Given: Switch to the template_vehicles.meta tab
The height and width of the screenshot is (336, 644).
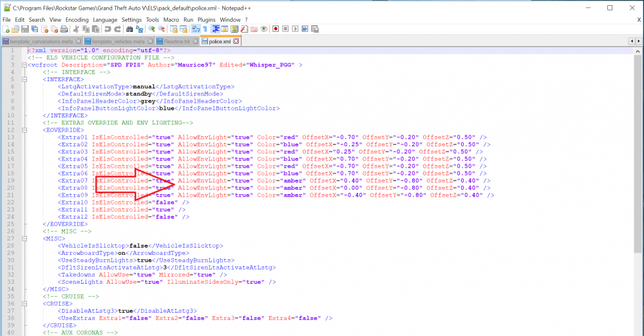Looking at the screenshot, I should tap(118, 41).
